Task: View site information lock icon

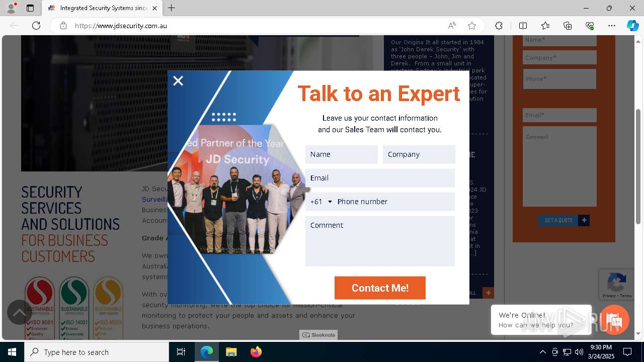Action: (x=63, y=26)
